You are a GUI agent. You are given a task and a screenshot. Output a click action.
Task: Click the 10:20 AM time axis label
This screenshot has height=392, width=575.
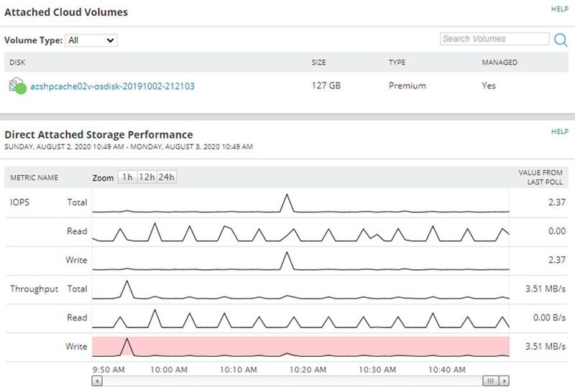[x=308, y=370]
